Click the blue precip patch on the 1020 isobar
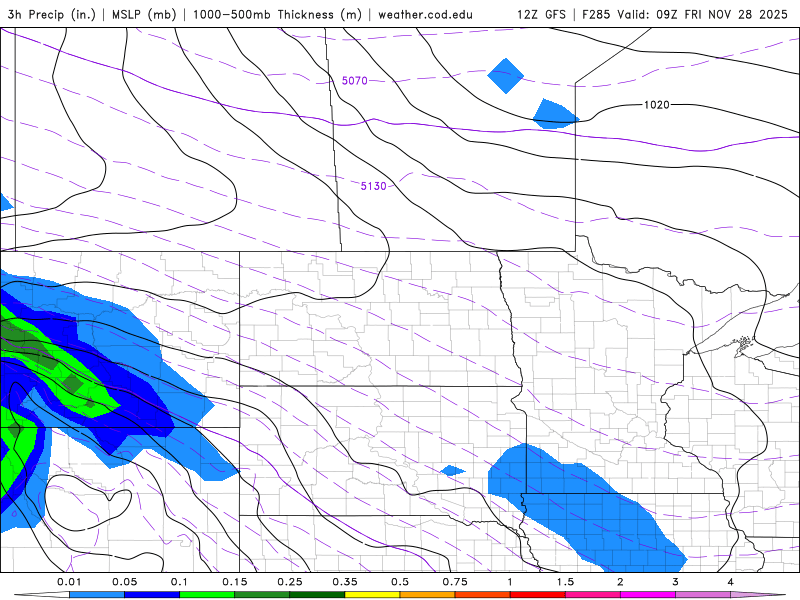The height and width of the screenshot is (600, 800). 555,114
